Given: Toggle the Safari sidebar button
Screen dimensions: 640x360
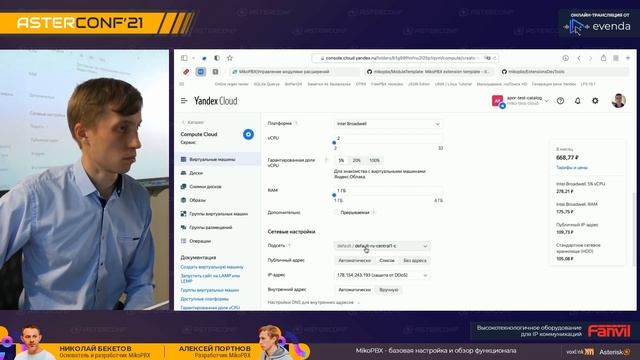Looking at the screenshot, I should pos(184,58).
